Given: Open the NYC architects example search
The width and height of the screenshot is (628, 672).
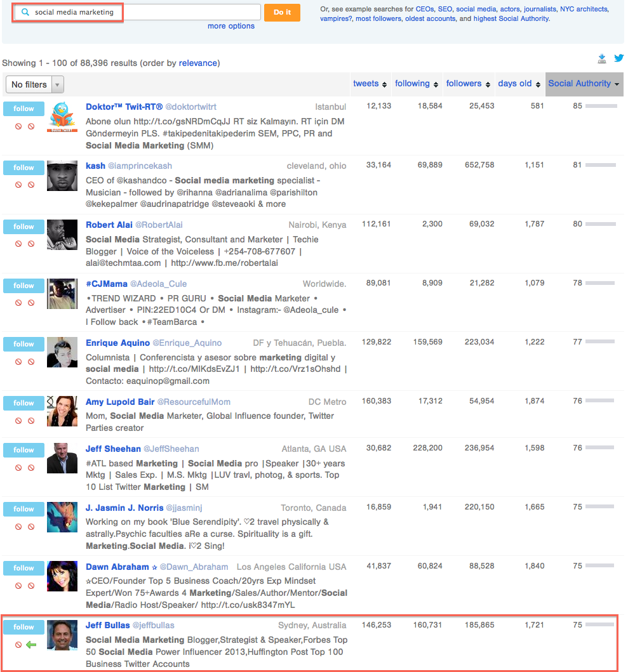Looking at the screenshot, I should [x=584, y=9].
